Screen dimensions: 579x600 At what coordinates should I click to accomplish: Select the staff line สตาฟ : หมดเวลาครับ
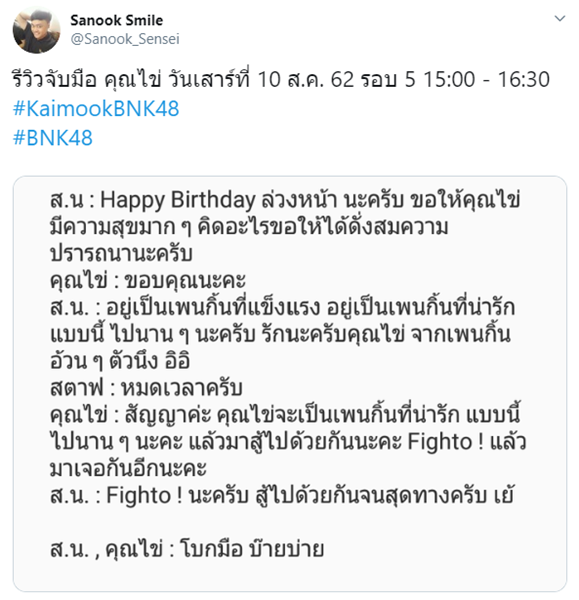tap(146, 388)
